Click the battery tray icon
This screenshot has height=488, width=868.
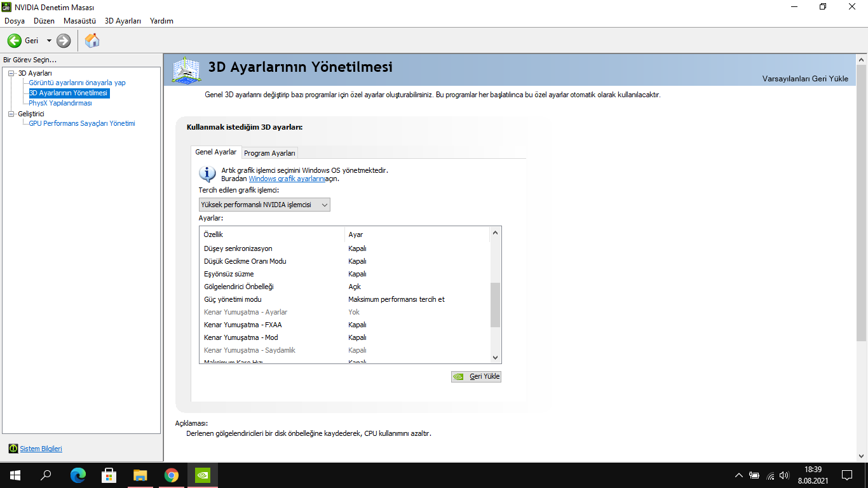coord(754,475)
